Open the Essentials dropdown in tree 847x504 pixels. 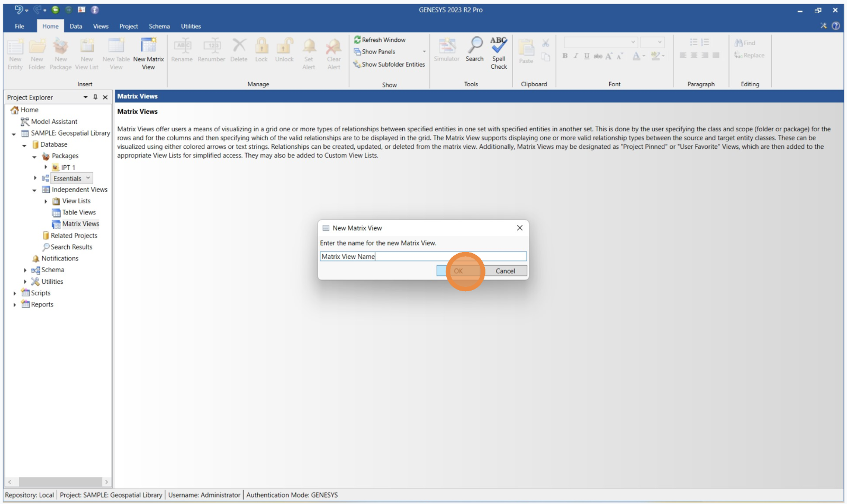[88, 178]
